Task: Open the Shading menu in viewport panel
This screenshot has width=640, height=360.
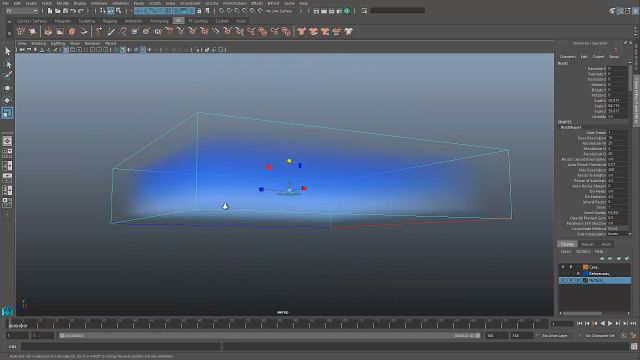Action: point(38,43)
